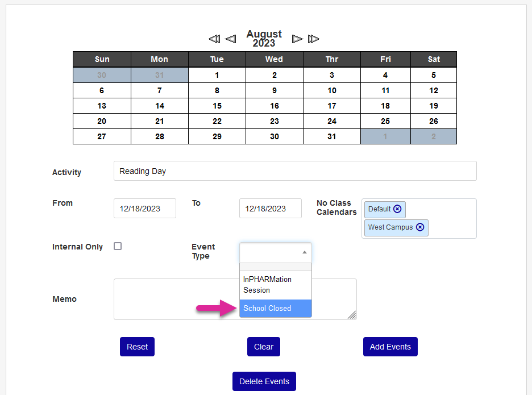
Task: Jump forward a year with double-right arrow
Action: [x=314, y=39]
